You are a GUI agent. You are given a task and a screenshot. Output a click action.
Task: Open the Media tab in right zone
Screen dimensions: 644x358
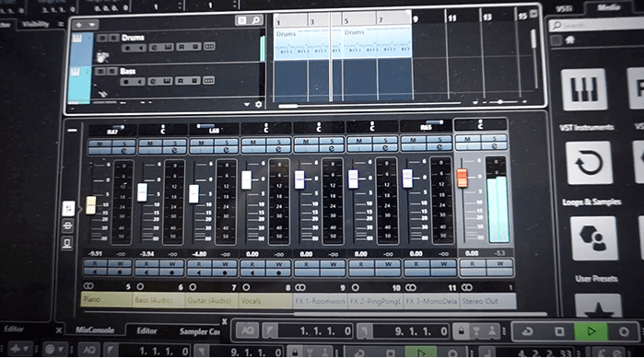point(609,7)
